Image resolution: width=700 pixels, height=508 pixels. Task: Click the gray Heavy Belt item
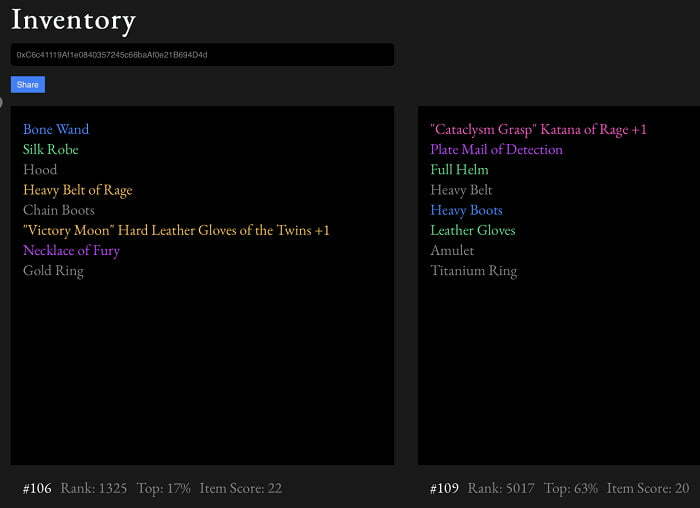click(x=461, y=190)
